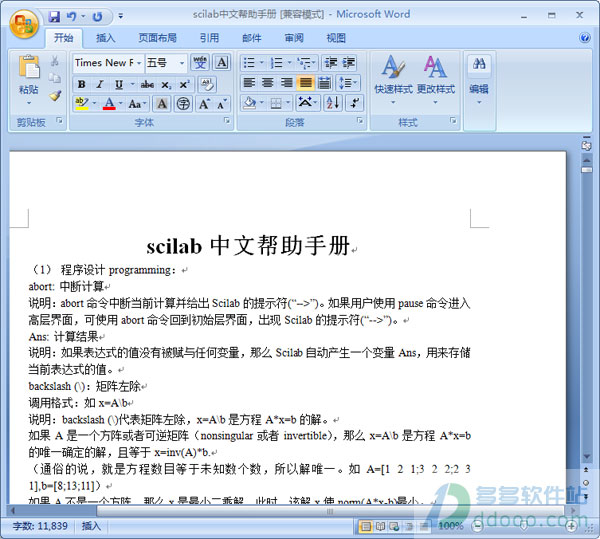Customize the Quick Access Toolbar
Screen dimensions: 600x539
[x=121, y=16]
